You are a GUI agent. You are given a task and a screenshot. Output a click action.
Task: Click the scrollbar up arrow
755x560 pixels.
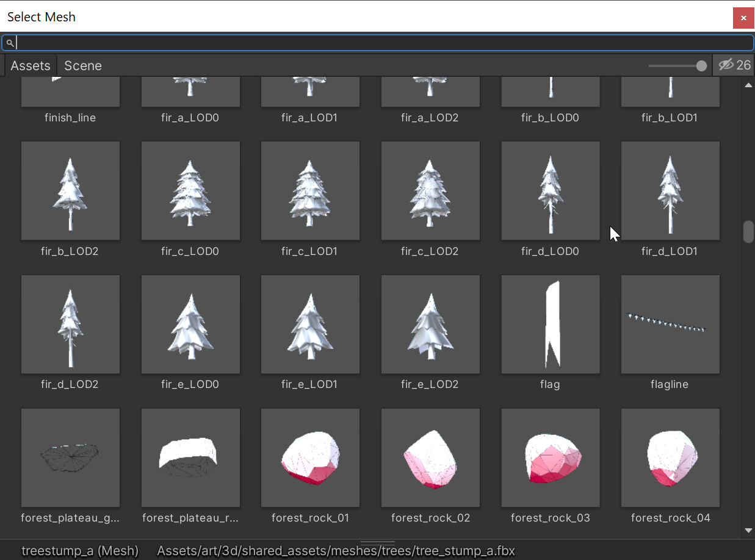[x=748, y=85]
